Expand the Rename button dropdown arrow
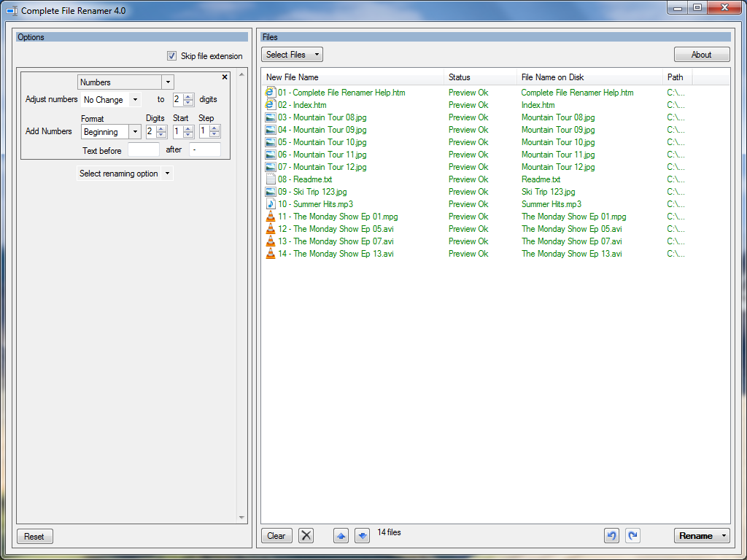Image resolution: width=747 pixels, height=560 pixels. coord(724,536)
